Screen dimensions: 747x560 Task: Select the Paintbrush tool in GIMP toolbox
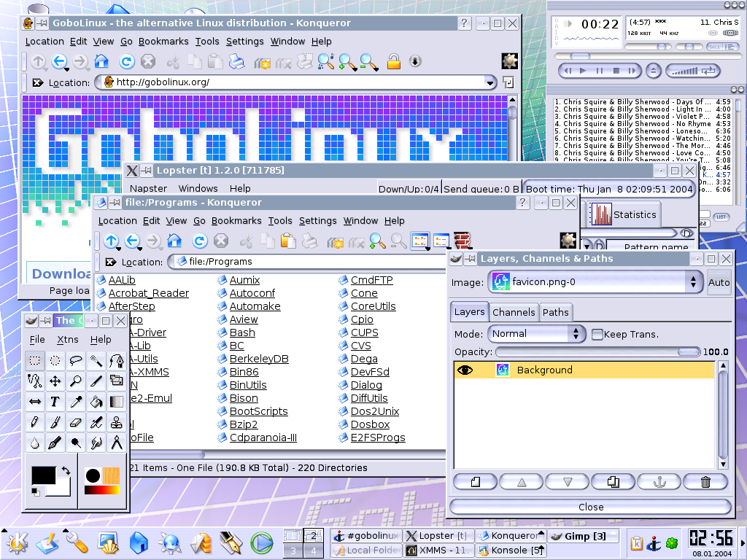[55, 422]
